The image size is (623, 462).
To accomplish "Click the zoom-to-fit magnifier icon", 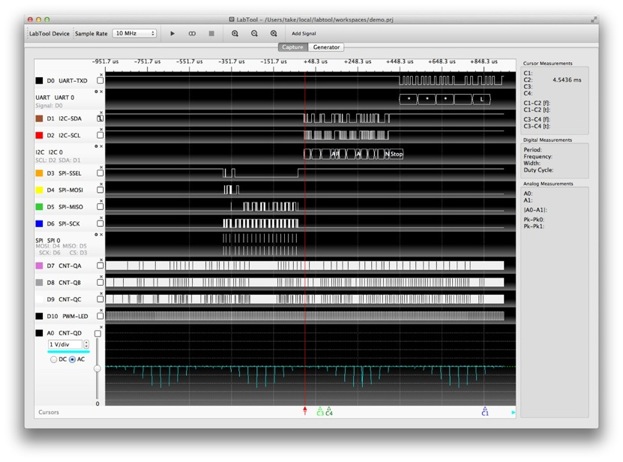I will [x=273, y=33].
